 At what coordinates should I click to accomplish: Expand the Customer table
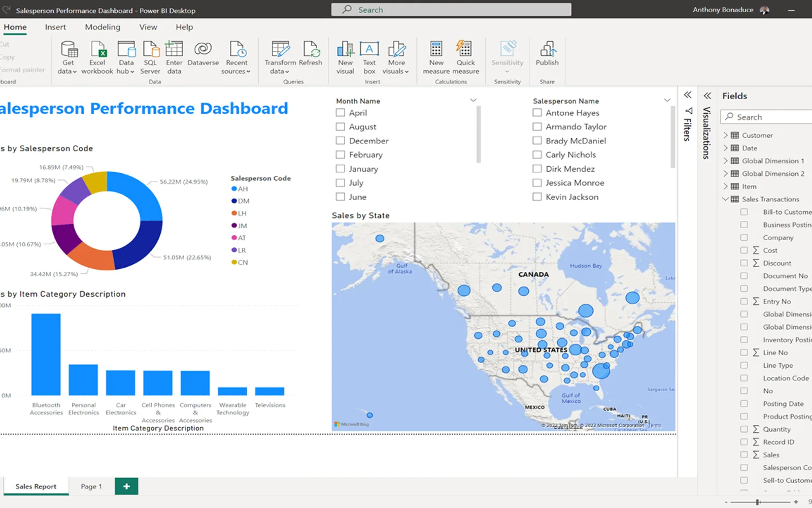click(x=725, y=135)
